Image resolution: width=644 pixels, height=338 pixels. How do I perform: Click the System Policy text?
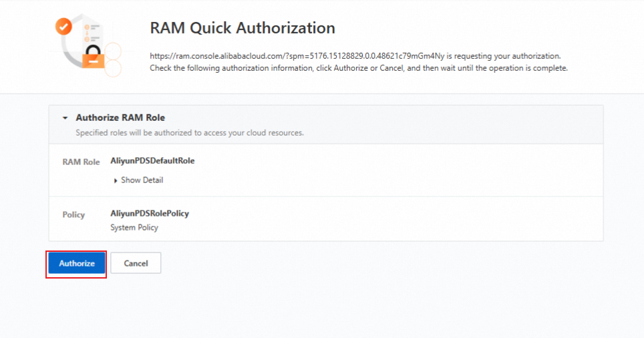[x=134, y=228]
